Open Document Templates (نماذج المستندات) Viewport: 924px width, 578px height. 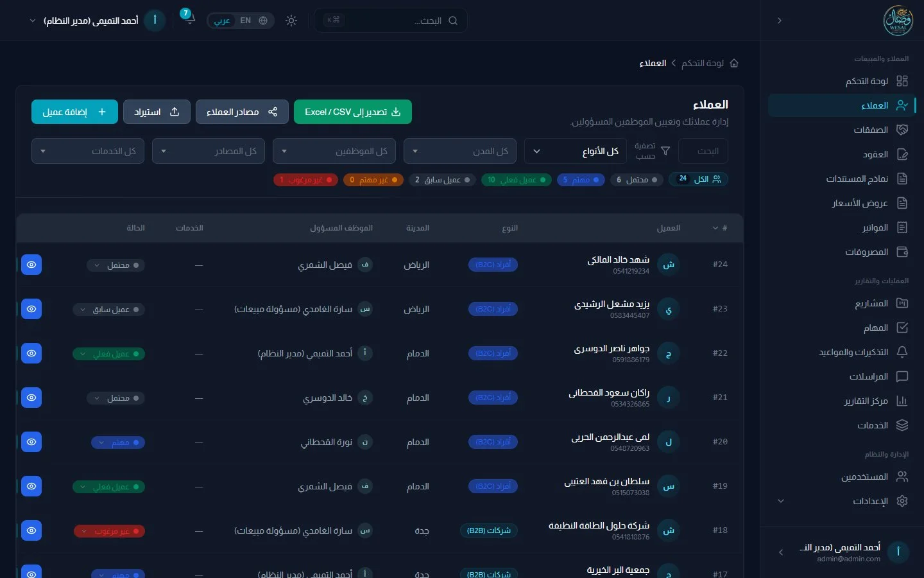(842, 179)
